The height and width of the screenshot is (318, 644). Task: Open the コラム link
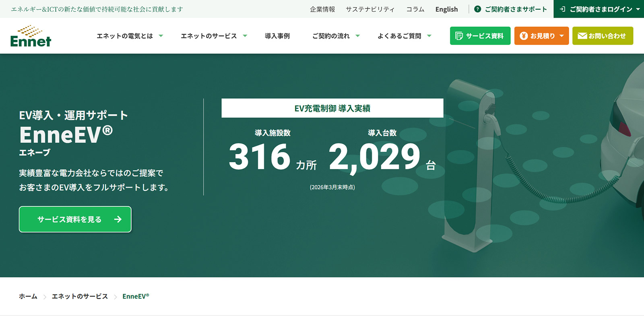tap(415, 9)
